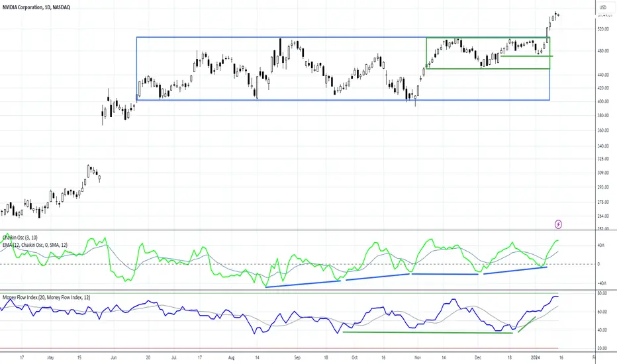Select the EMA (12, Chaikin Osc, 0, SMA, 12) label
This screenshot has height=364, width=617.
click(x=35, y=245)
